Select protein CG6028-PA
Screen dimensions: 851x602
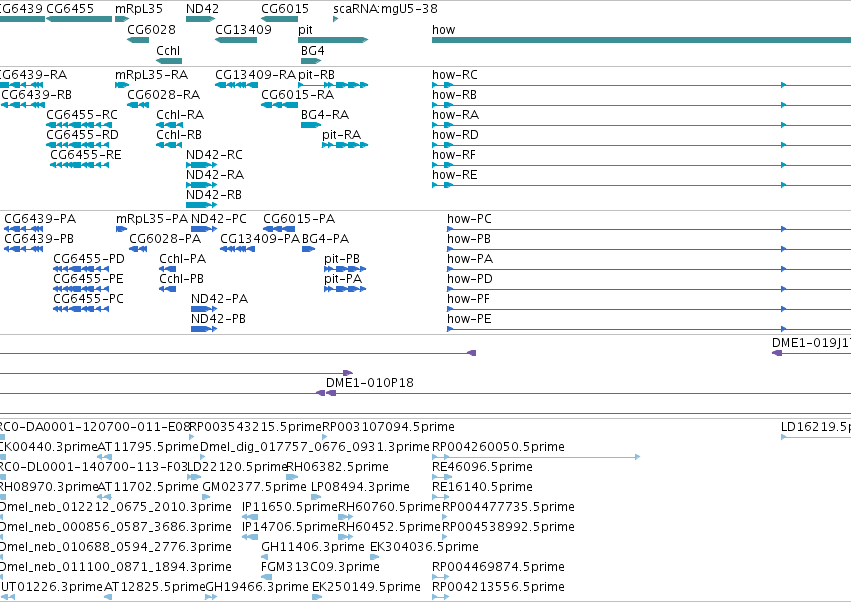click(165, 239)
